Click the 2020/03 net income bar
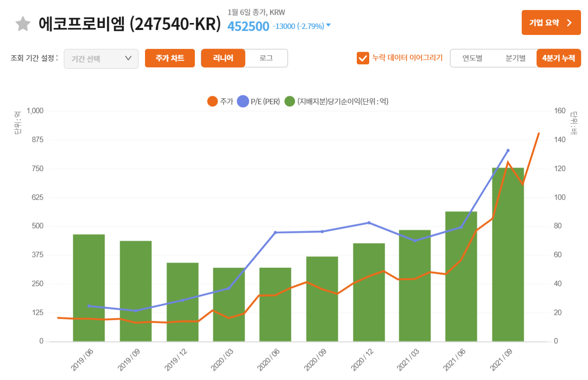 (229, 305)
